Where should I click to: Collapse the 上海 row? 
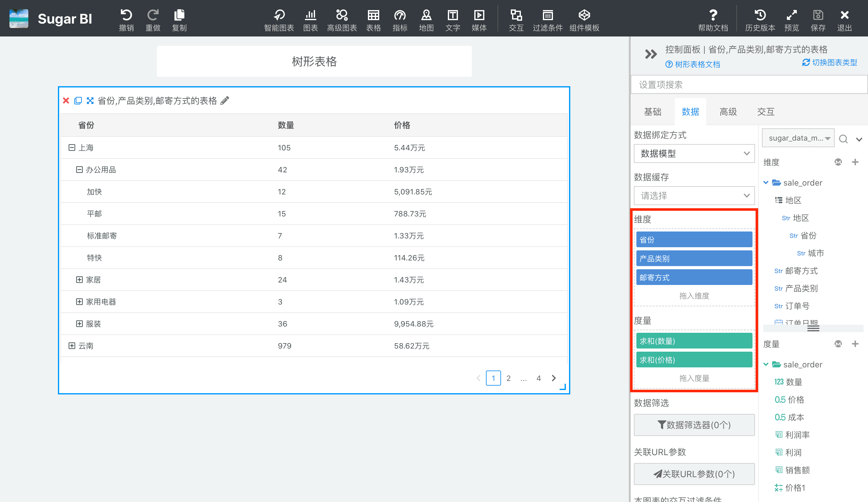(x=72, y=148)
